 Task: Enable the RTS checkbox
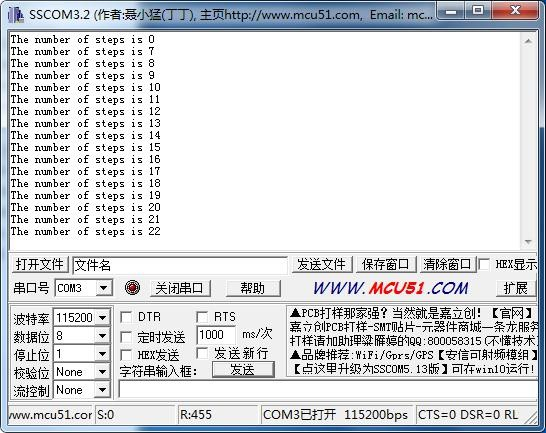coord(202,317)
